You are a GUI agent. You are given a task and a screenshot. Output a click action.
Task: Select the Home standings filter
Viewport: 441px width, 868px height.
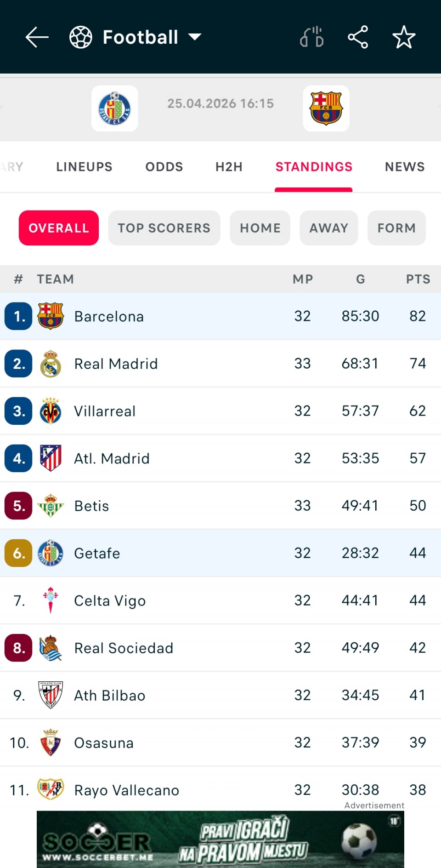(260, 228)
